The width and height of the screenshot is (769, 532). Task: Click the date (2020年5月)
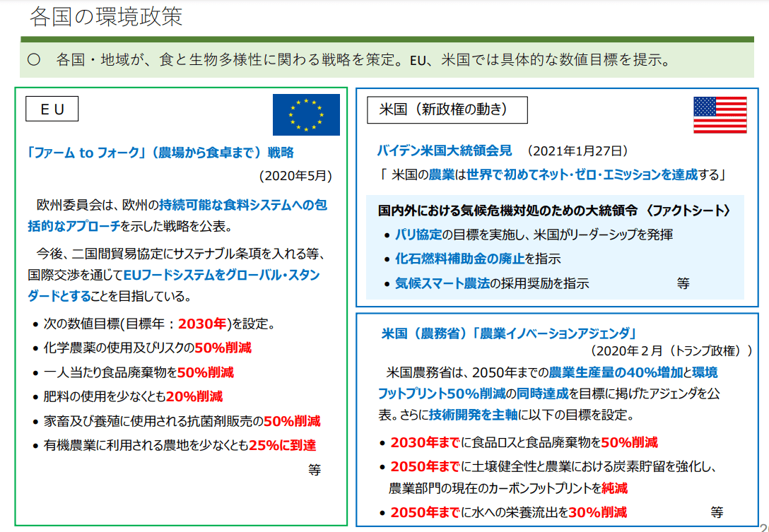[x=295, y=176]
